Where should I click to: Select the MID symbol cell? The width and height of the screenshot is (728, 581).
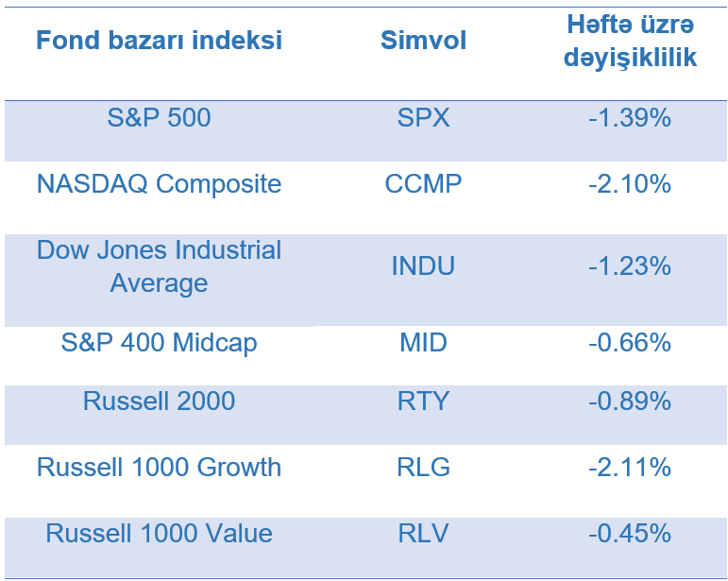click(x=423, y=343)
